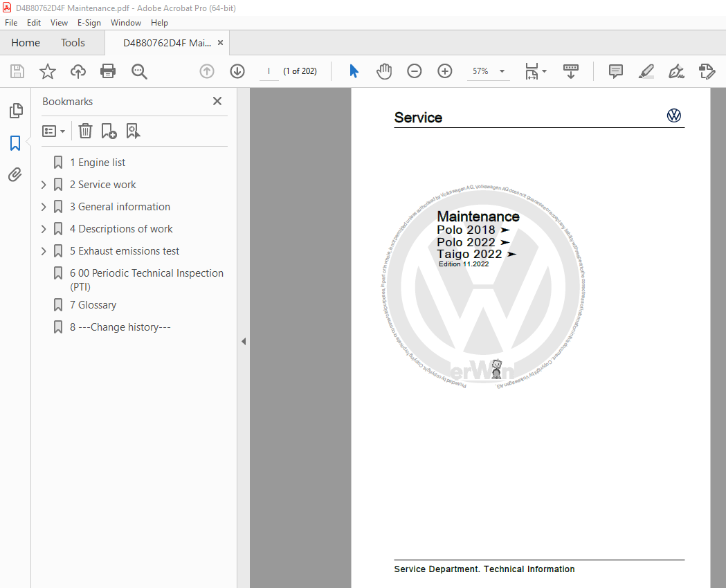Toggle the Bookmarks panel icon
Image resolution: width=726 pixels, height=588 pixels.
[x=15, y=143]
